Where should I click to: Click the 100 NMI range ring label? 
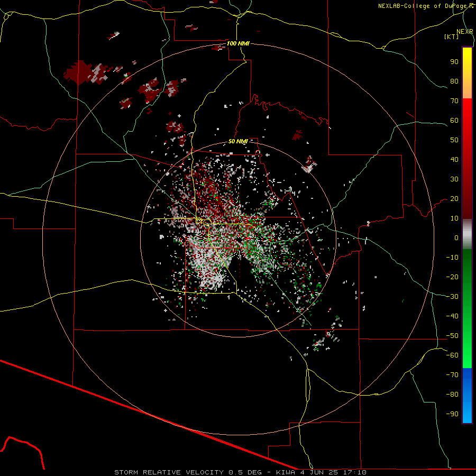[x=238, y=43]
